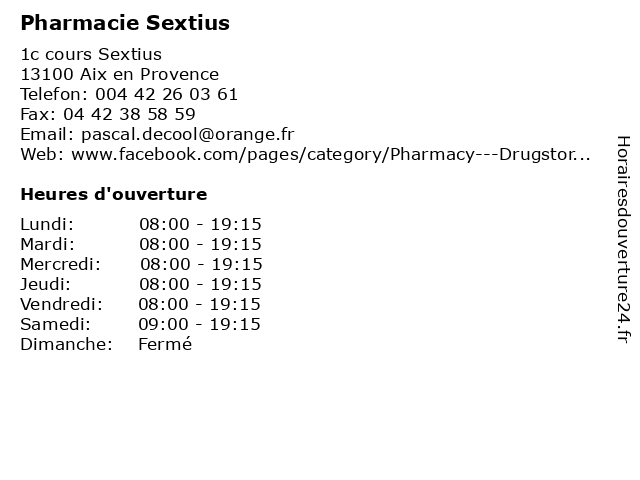Image resolution: width=640 pixels, height=480 pixels.
Task: Select the Lundi opening hours row
Action: click(141, 224)
